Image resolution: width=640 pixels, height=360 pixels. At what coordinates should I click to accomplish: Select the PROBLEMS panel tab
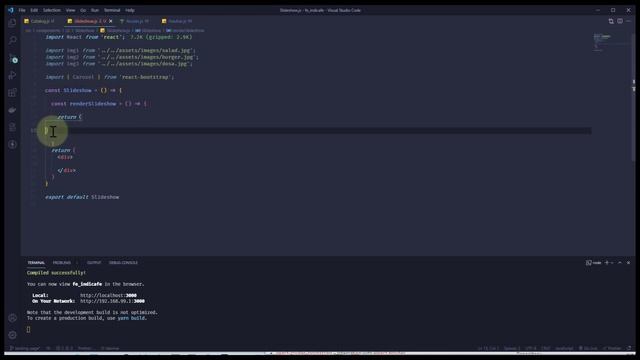coord(62,263)
